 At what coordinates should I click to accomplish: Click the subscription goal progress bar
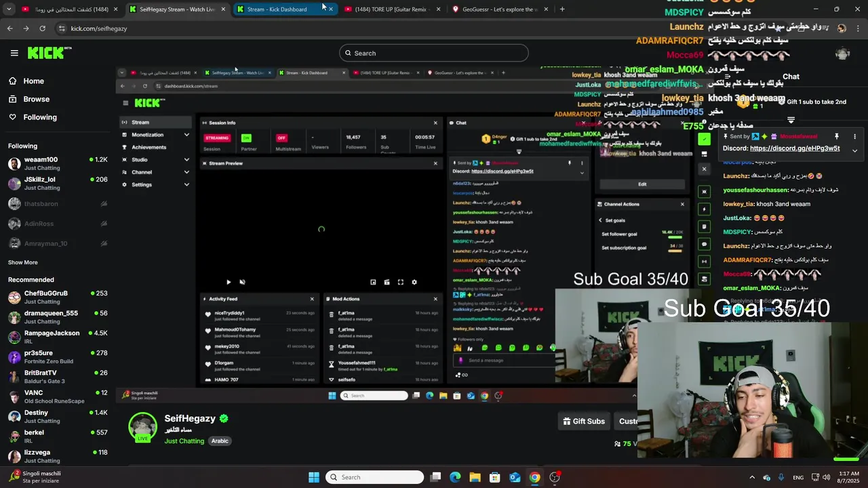click(x=675, y=251)
